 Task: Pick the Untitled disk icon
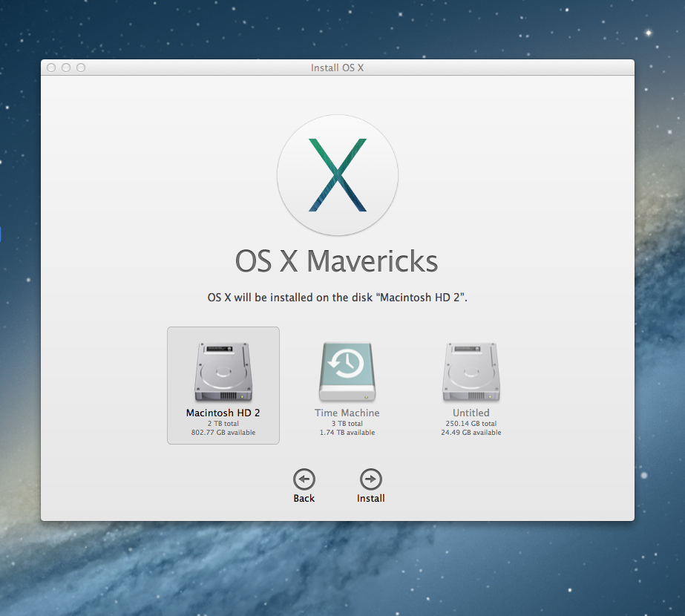coord(471,372)
